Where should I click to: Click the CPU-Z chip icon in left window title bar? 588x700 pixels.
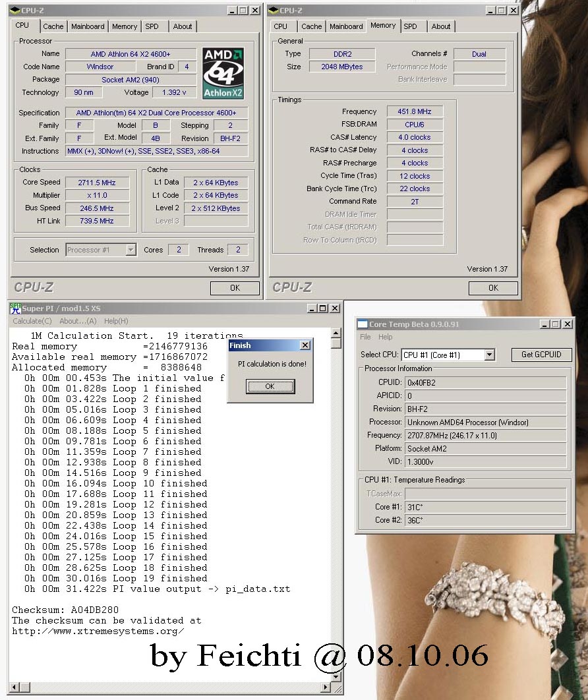pyautogui.click(x=15, y=11)
